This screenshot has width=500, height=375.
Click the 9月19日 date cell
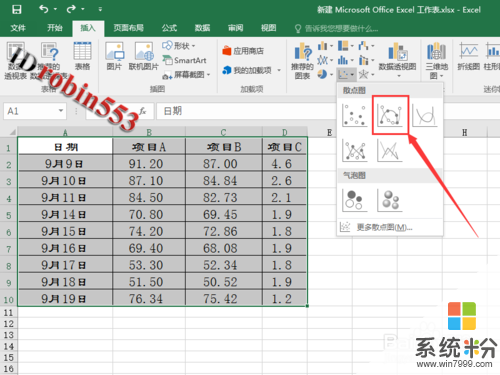click(65, 298)
